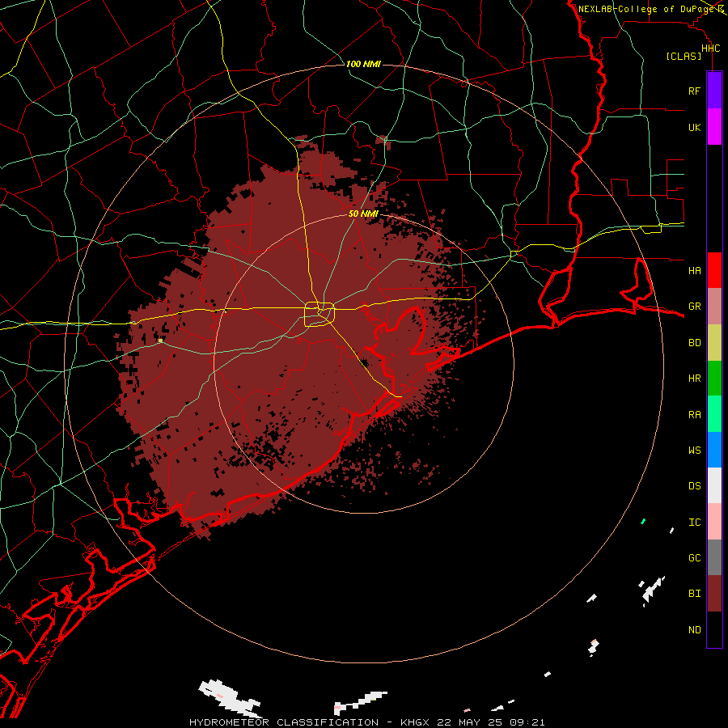Image resolution: width=728 pixels, height=728 pixels.
Task: Click the purple RF color swatch
Action: pyautogui.click(x=714, y=91)
